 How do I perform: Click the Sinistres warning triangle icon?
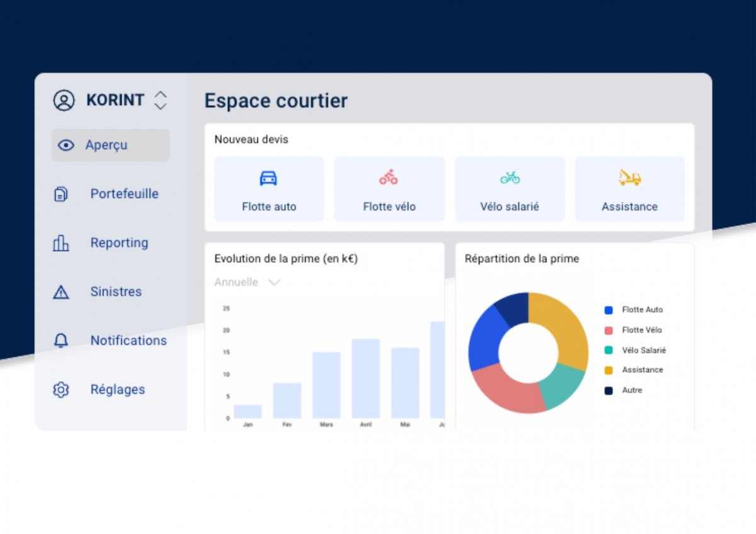pos(60,292)
